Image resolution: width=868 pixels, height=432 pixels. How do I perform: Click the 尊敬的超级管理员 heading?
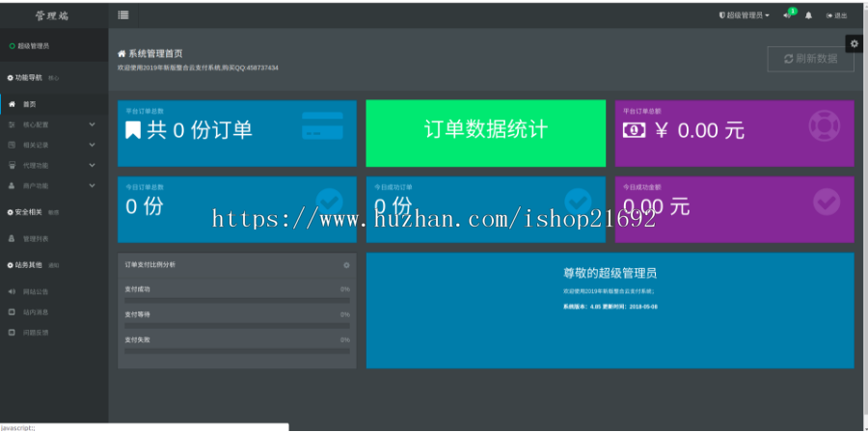pyautogui.click(x=610, y=273)
